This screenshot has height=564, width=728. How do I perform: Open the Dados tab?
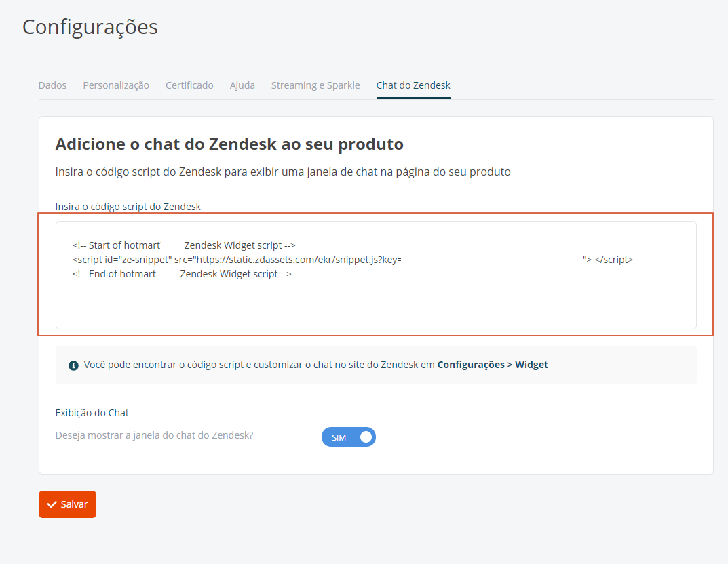52,85
